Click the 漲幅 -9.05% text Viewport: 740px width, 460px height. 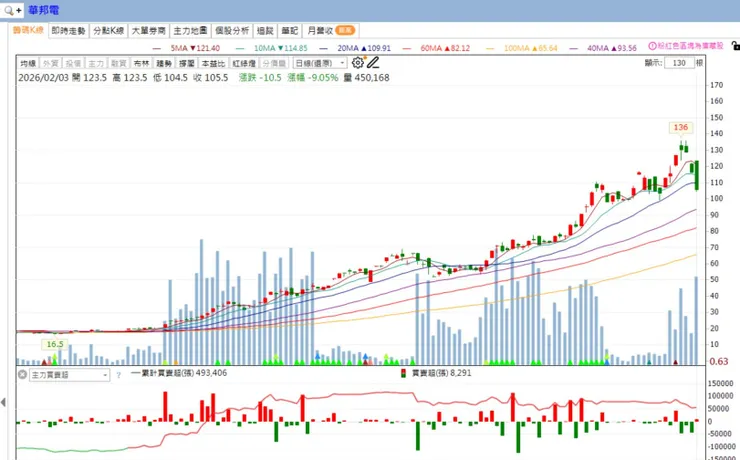(x=313, y=78)
